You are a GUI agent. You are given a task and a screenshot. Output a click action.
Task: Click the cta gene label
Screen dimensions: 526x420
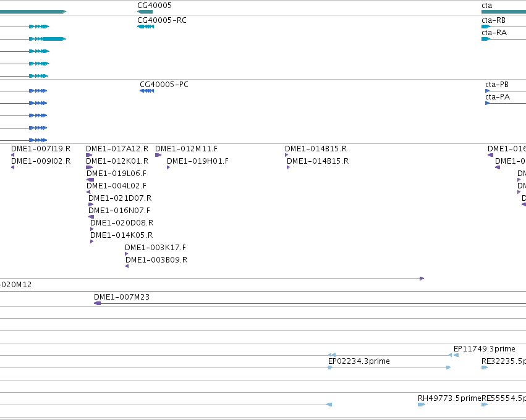point(487,6)
